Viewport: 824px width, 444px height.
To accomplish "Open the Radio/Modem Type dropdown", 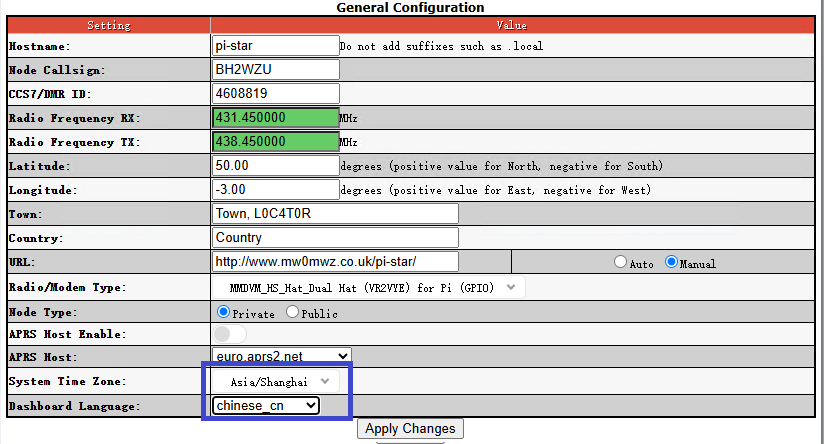I will click(x=368, y=288).
